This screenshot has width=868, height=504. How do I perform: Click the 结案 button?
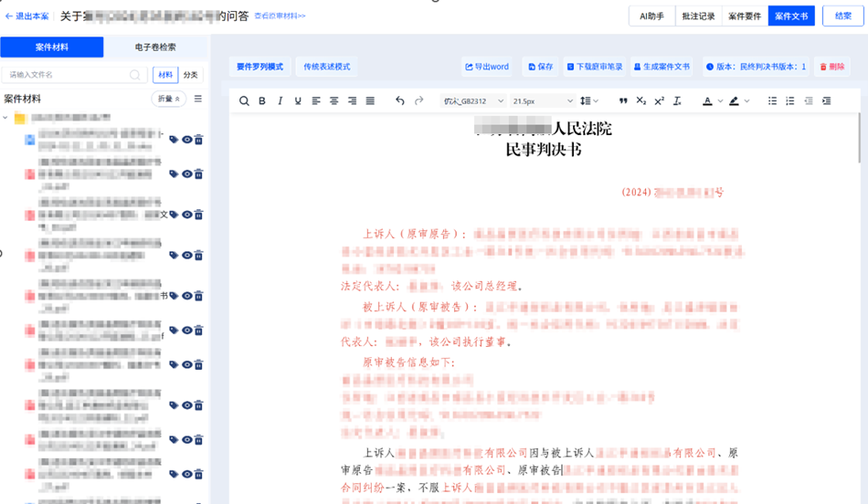coord(843,16)
